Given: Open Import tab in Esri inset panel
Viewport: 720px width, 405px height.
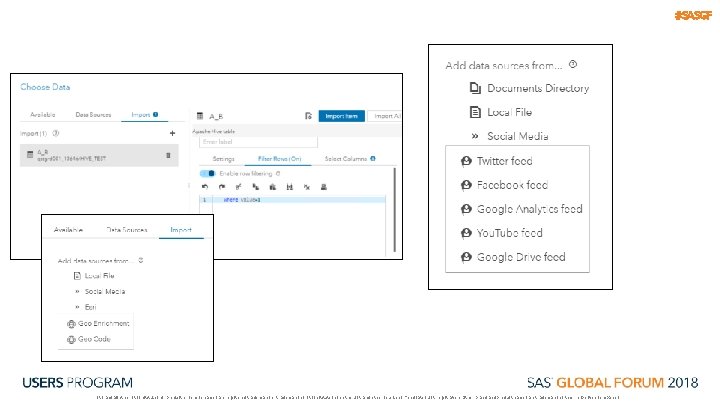Looking at the screenshot, I should 181,230.
